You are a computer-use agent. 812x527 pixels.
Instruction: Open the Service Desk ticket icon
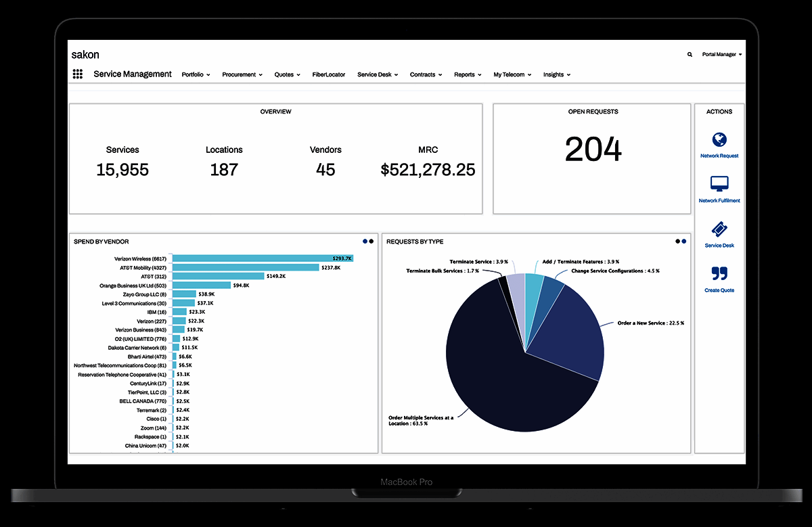tap(719, 229)
